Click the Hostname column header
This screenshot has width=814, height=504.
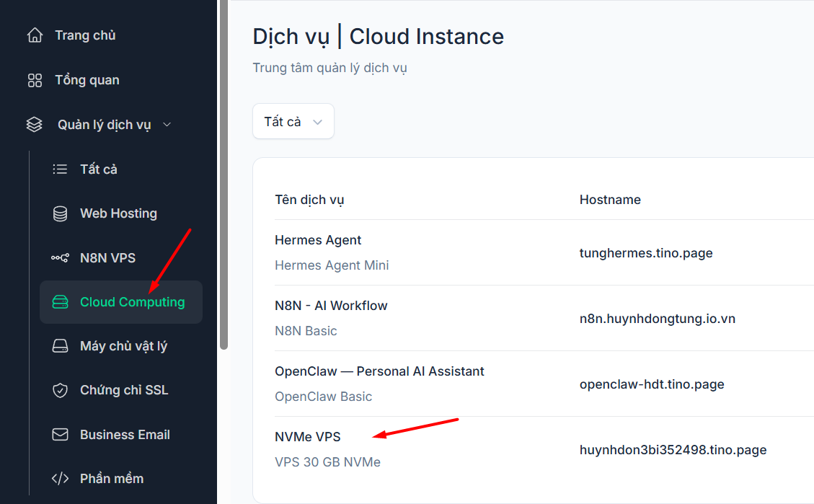[x=610, y=200]
